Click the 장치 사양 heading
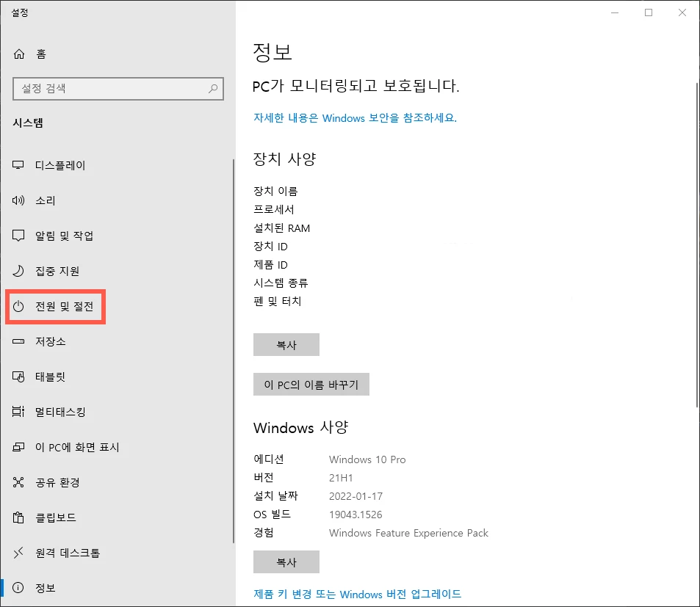 click(284, 159)
